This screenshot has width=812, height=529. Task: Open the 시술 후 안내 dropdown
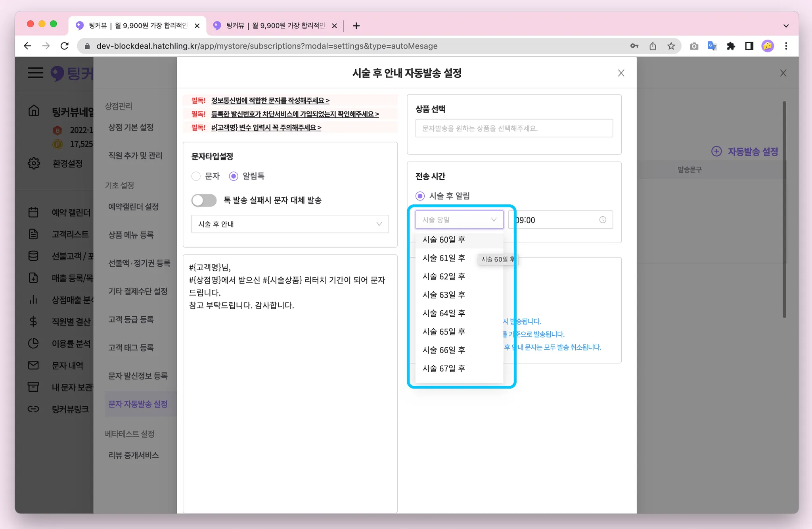(290, 224)
